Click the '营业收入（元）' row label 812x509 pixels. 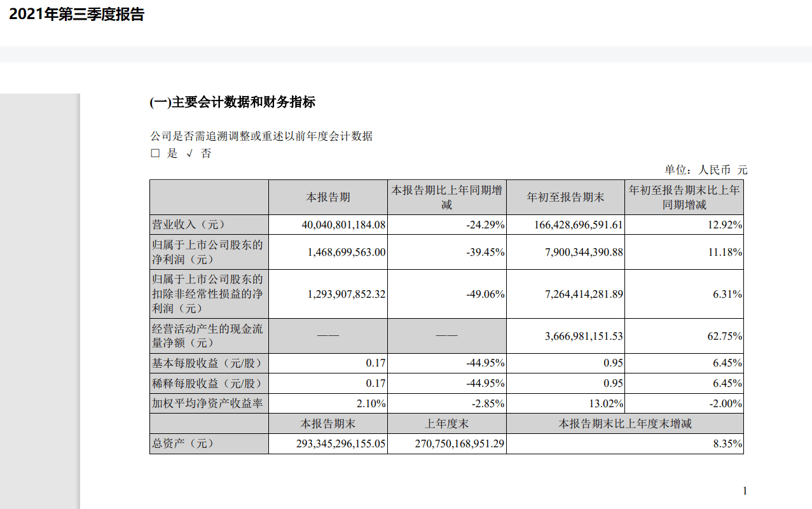[x=188, y=225]
